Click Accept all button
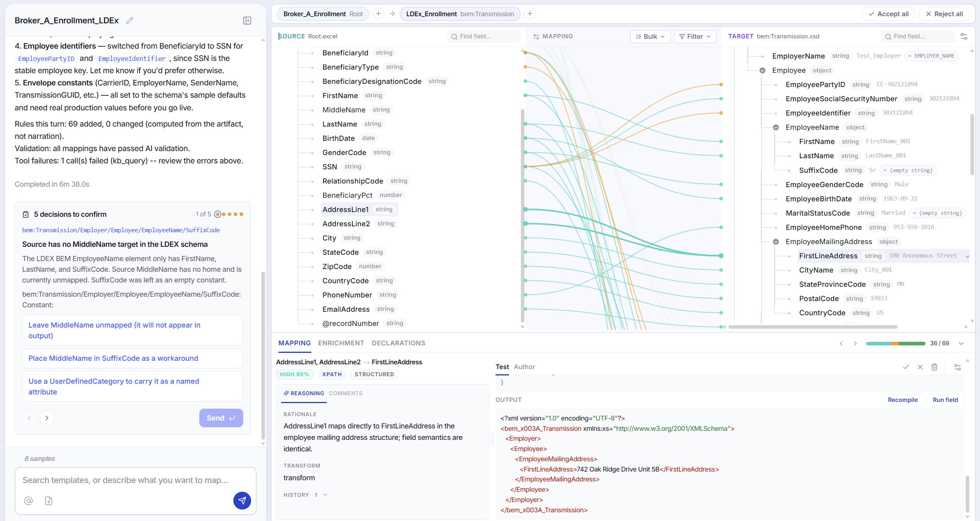 [x=888, y=14]
